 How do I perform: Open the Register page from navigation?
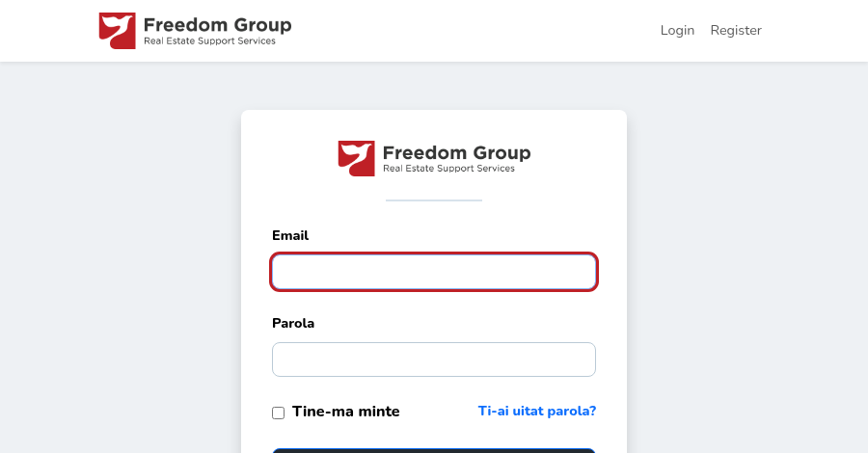click(736, 31)
